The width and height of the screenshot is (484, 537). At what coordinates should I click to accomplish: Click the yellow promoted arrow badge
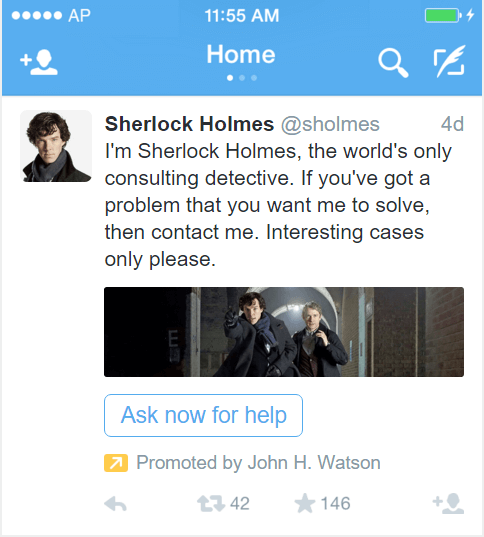coord(116,463)
